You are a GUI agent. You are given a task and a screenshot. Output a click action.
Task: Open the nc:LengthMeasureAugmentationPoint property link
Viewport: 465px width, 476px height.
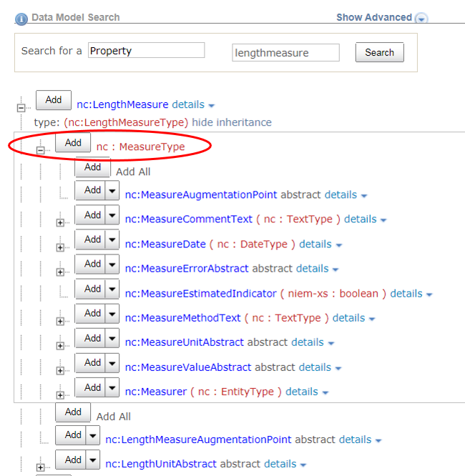198,440
